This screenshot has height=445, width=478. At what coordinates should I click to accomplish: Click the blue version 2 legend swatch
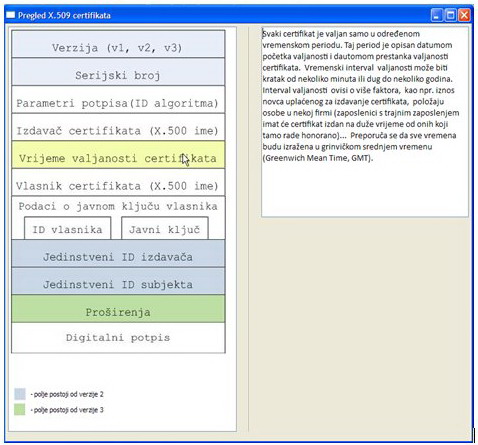pos(20,394)
